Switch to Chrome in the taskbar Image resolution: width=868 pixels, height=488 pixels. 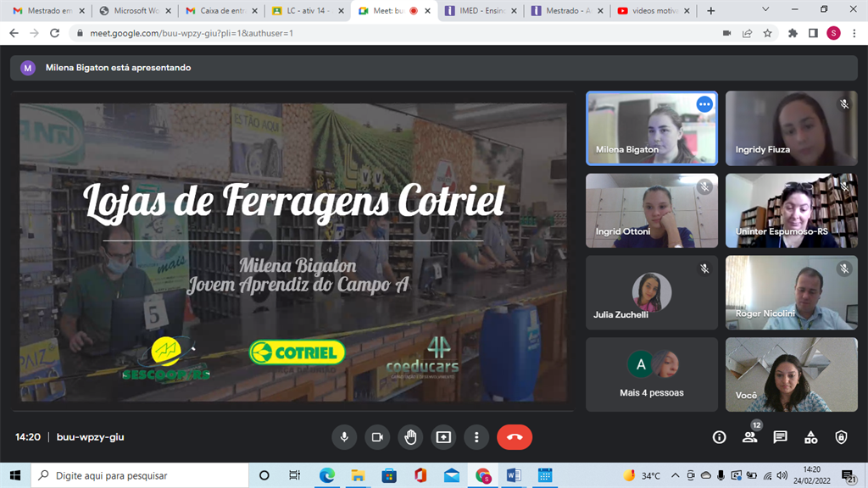pyautogui.click(x=482, y=475)
